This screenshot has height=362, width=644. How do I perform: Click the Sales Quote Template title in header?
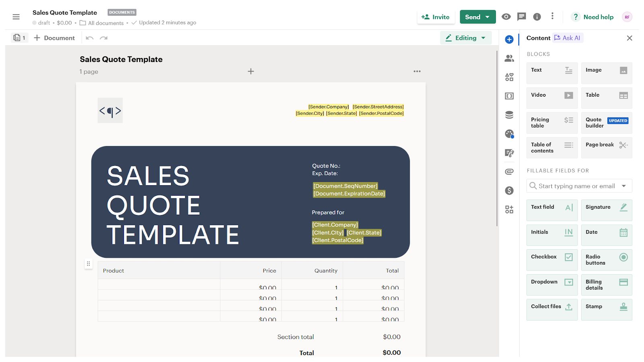pos(65,12)
